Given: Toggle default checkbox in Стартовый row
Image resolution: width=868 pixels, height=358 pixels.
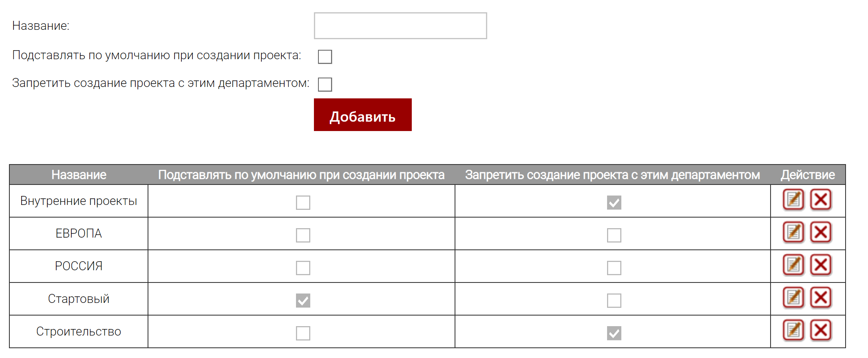Looking at the screenshot, I should click(303, 300).
